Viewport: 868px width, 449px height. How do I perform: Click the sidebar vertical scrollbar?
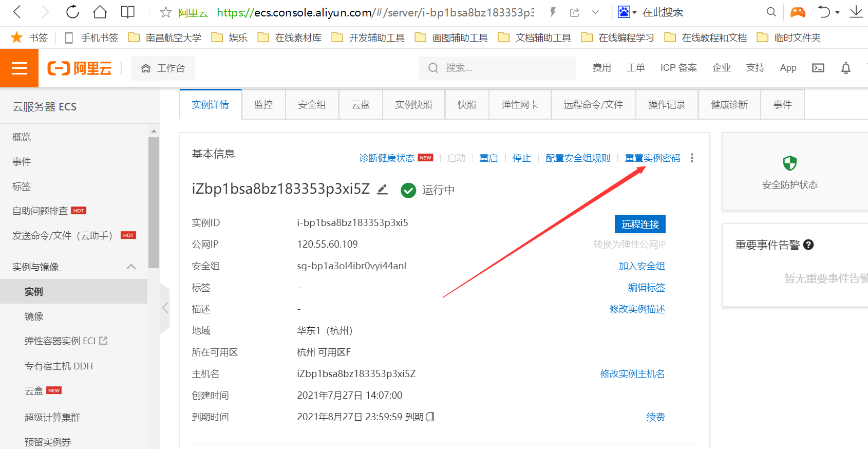point(154,202)
